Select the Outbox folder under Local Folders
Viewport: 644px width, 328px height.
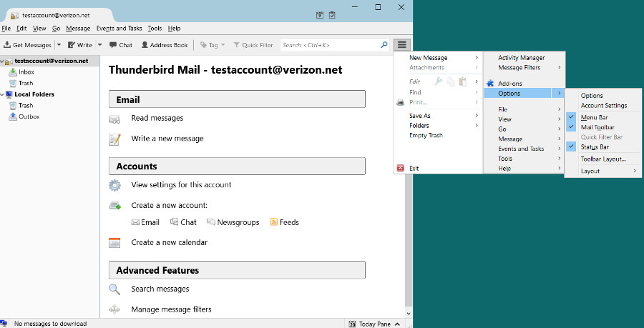click(x=29, y=116)
